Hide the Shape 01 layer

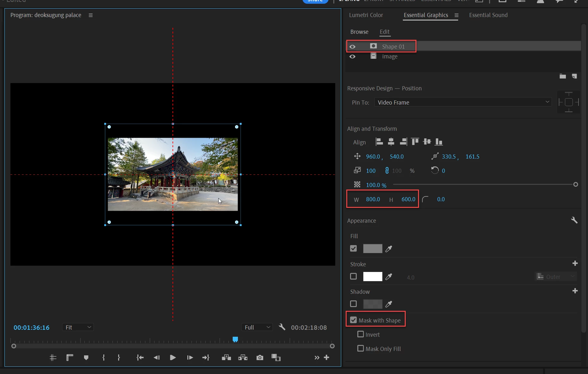click(x=352, y=47)
